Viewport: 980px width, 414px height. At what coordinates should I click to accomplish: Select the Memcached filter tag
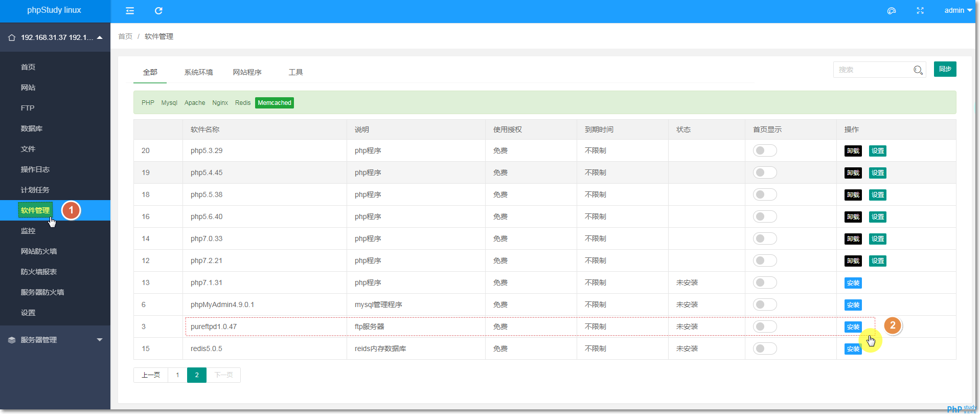[274, 103]
